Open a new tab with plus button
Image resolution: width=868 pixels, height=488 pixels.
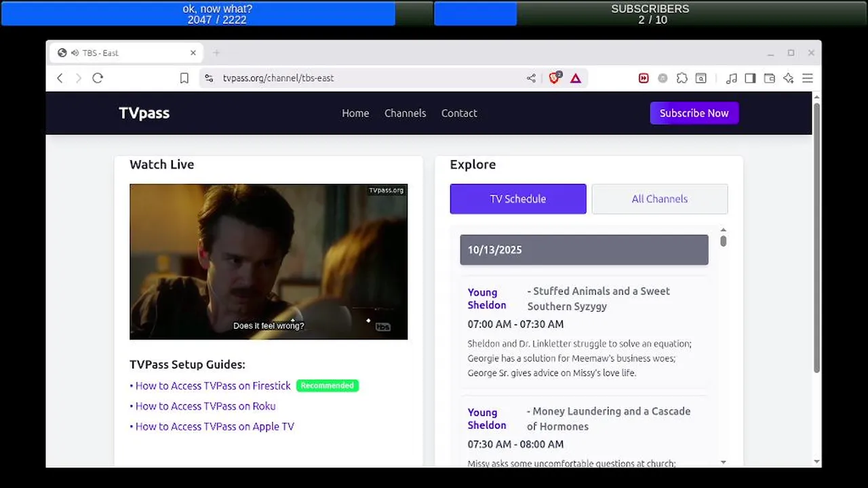pyautogui.click(x=216, y=53)
